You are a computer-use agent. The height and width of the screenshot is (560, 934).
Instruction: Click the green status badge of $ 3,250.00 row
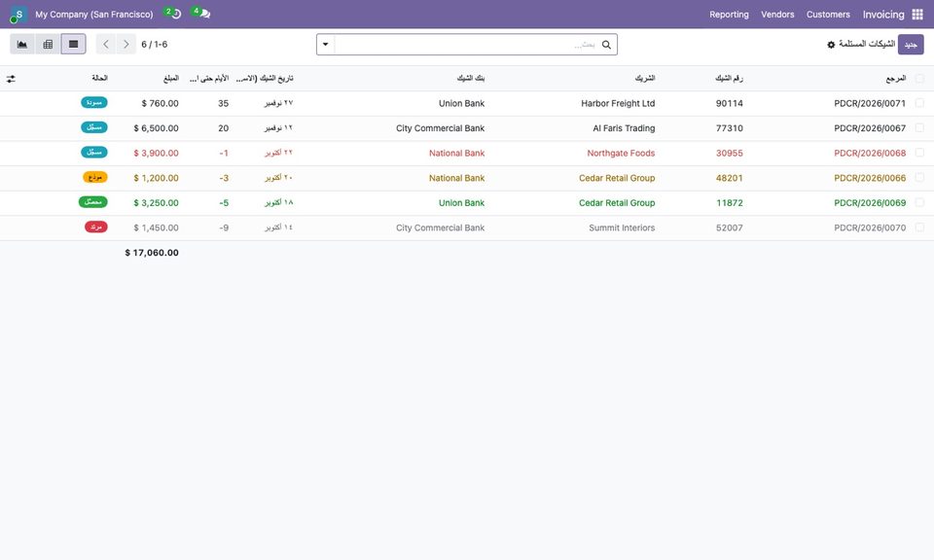(93, 202)
